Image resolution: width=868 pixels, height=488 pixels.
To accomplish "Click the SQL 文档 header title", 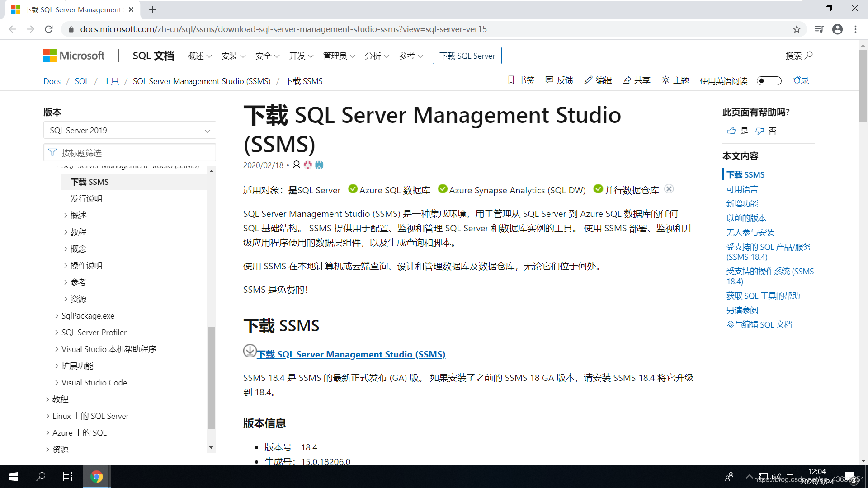I will click(153, 56).
